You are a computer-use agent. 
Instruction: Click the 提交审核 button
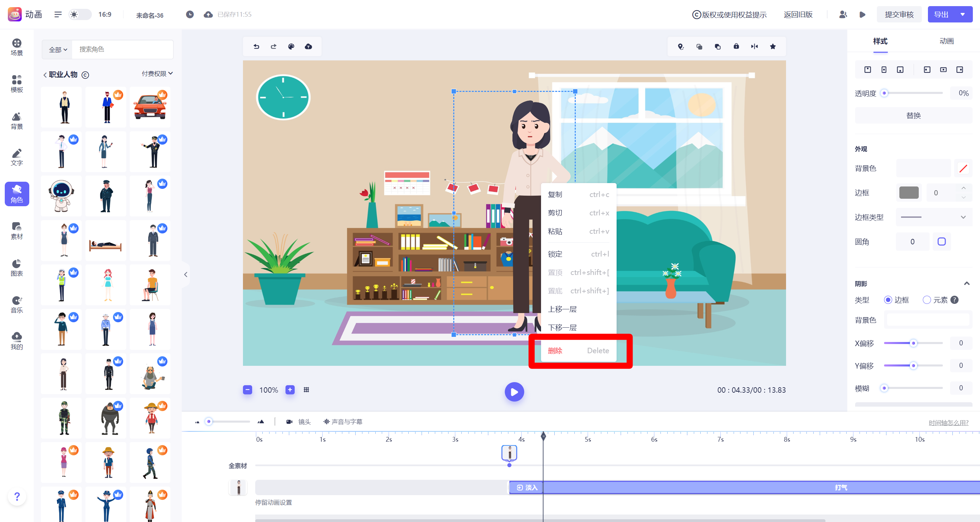coord(899,14)
